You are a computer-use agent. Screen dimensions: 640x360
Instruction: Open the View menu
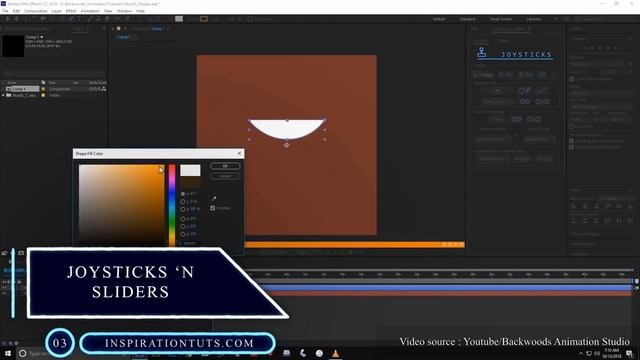pos(108,11)
